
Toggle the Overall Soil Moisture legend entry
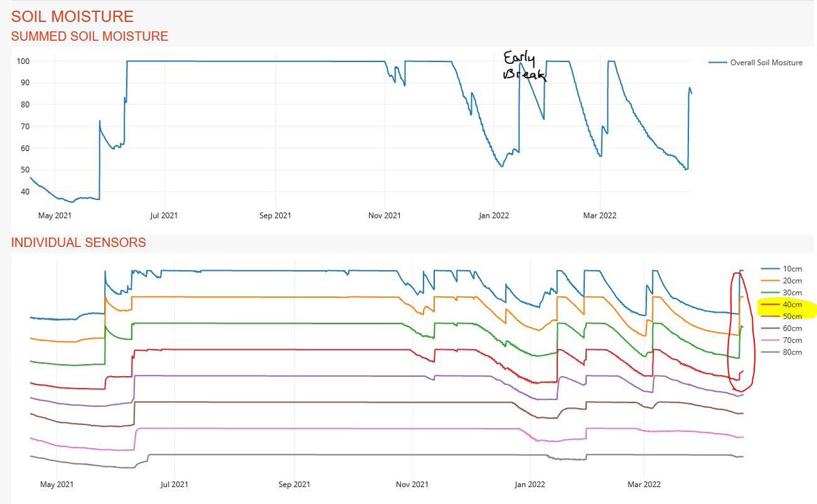pos(756,63)
